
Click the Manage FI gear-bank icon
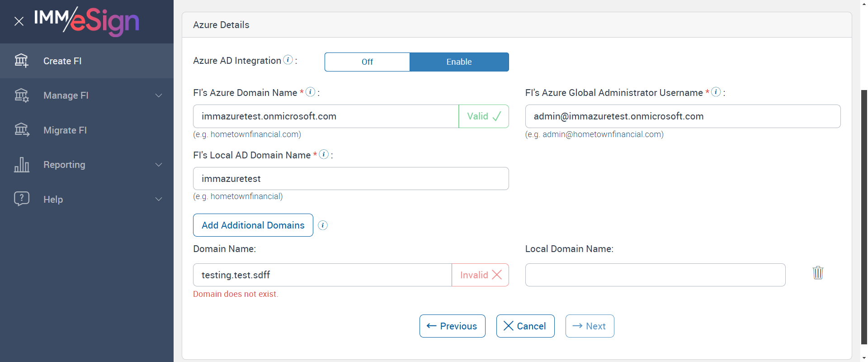click(x=21, y=95)
